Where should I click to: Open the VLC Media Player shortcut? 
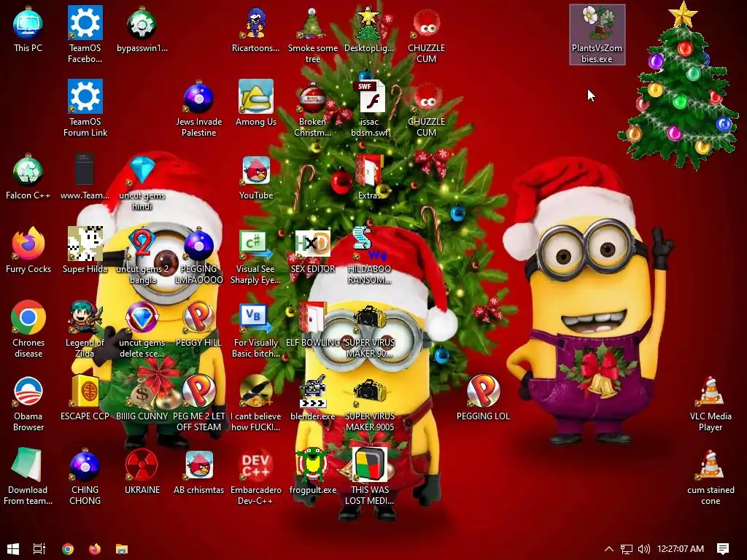[711, 404]
